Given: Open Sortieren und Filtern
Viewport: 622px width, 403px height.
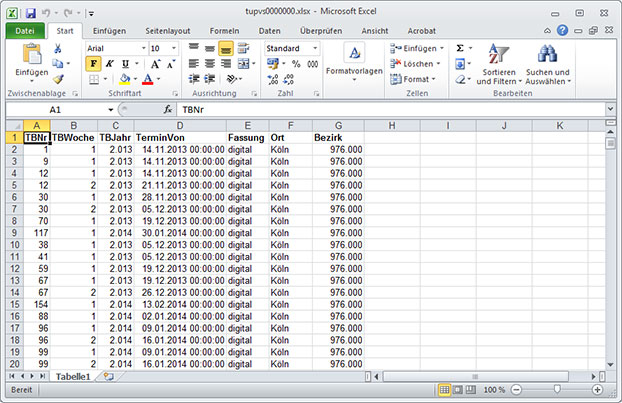Looking at the screenshot, I should coord(498,64).
